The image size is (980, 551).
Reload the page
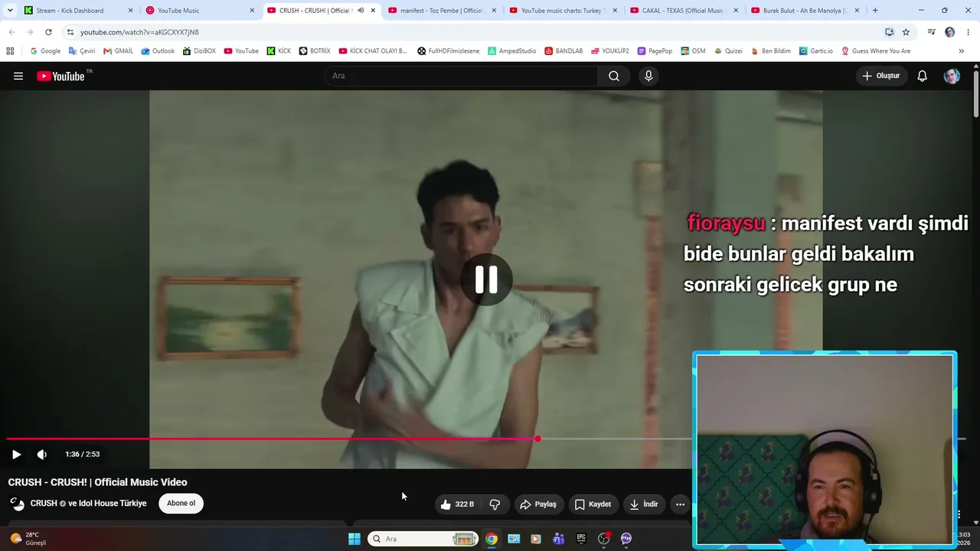[48, 32]
